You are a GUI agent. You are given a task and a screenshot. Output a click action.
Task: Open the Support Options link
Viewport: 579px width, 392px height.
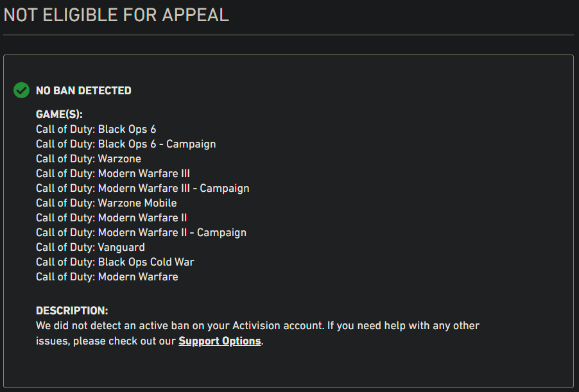[x=220, y=341]
